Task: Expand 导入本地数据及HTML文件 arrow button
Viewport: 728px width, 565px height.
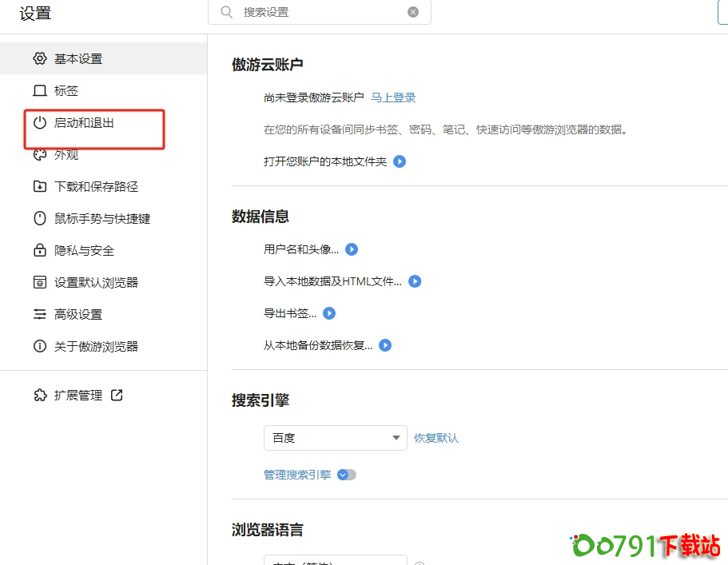Action: click(x=415, y=281)
